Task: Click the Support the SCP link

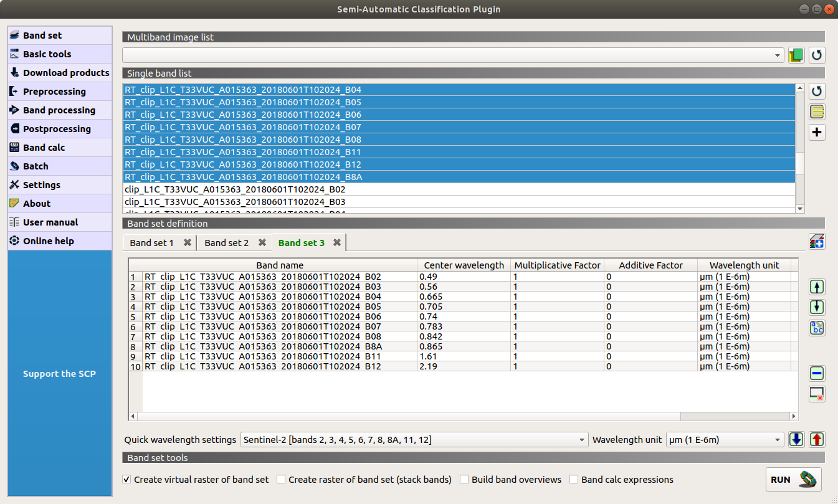Action: coord(59,374)
